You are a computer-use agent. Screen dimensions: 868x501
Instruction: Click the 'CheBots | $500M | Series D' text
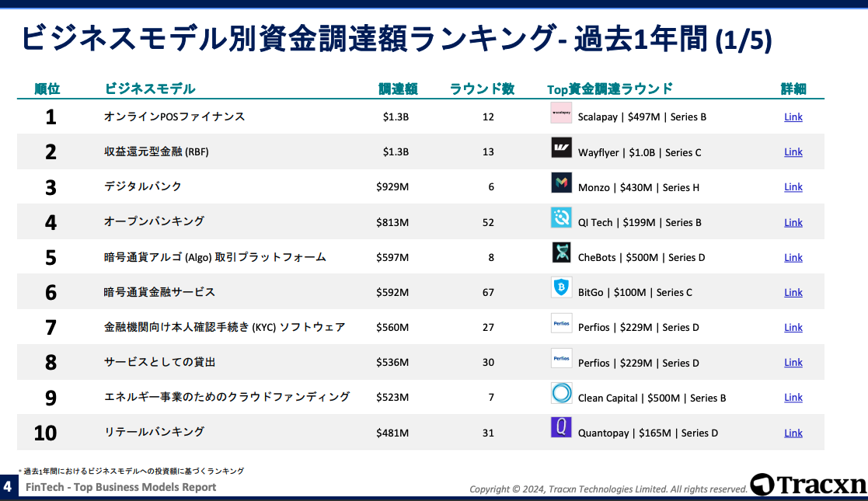tap(642, 257)
